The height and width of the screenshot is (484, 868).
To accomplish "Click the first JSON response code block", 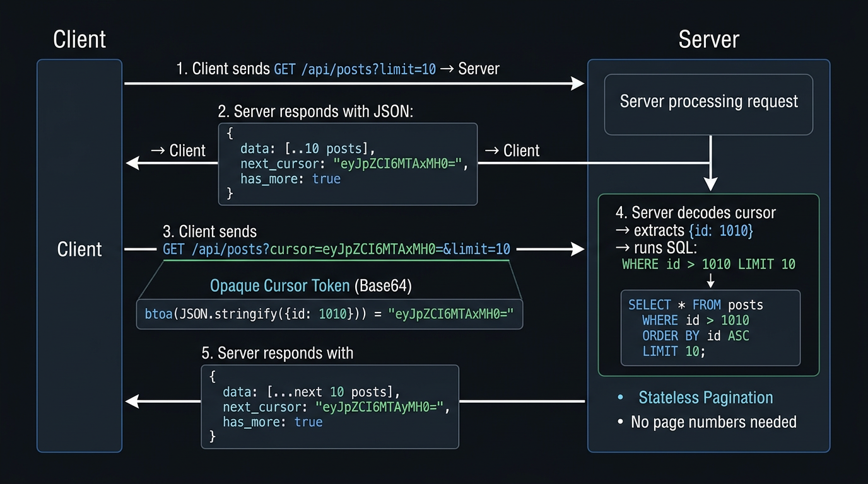I will click(x=348, y=164).
